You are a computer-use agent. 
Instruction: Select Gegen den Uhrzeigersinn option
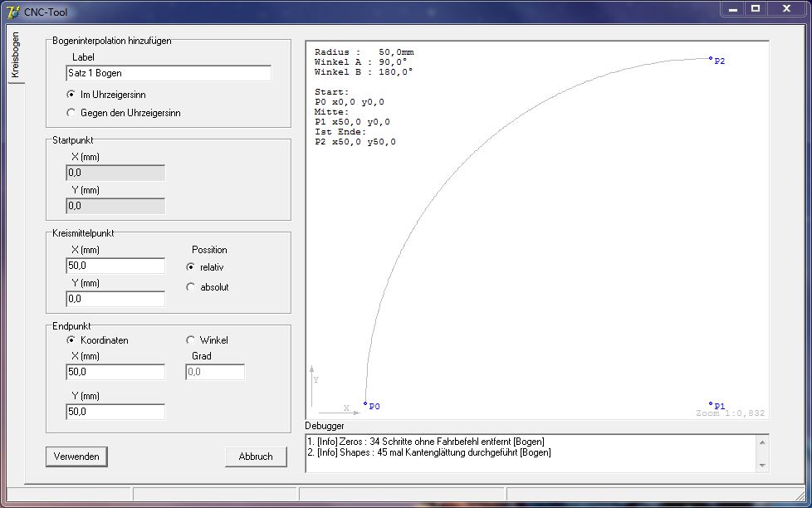coord(71,113)
